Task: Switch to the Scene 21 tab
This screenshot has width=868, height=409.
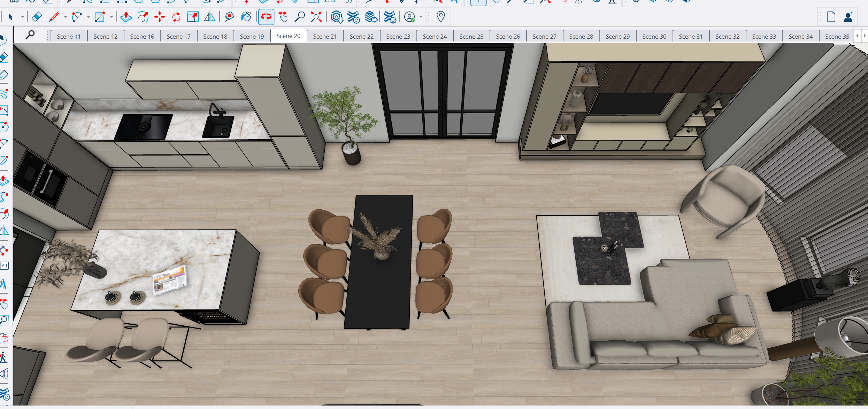Action: coord(324,37)
